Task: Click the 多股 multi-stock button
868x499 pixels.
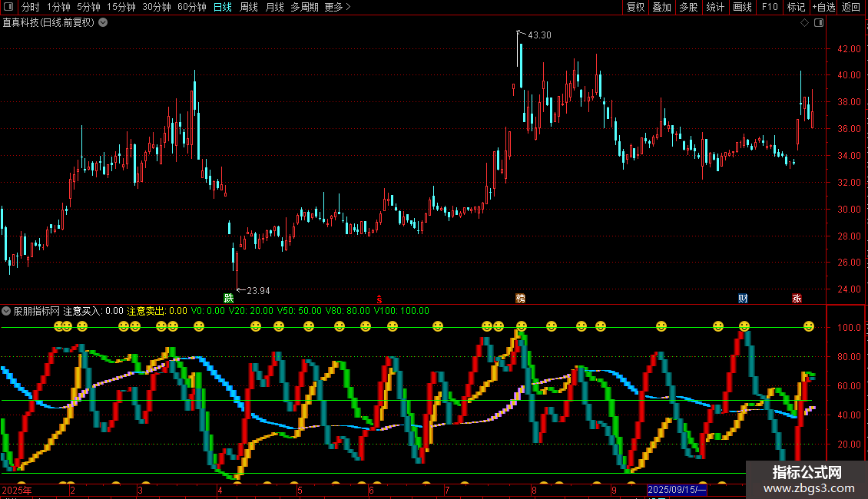Action: [688, 7]
